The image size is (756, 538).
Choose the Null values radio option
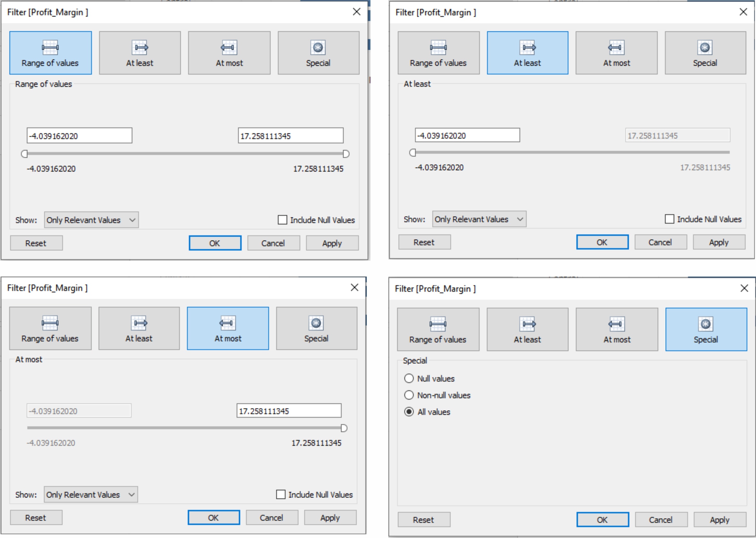coord(409,378)
